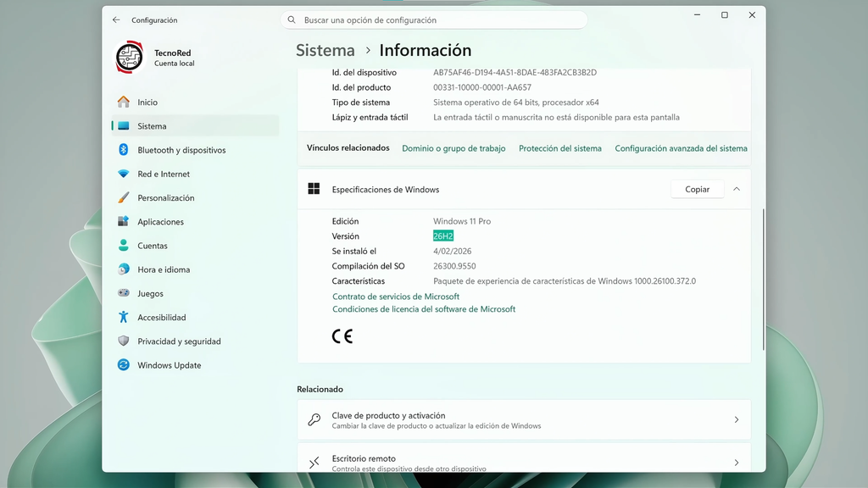Open the Inicio menu label
Viewport: 868px width, 488px height.
point(147,103)
